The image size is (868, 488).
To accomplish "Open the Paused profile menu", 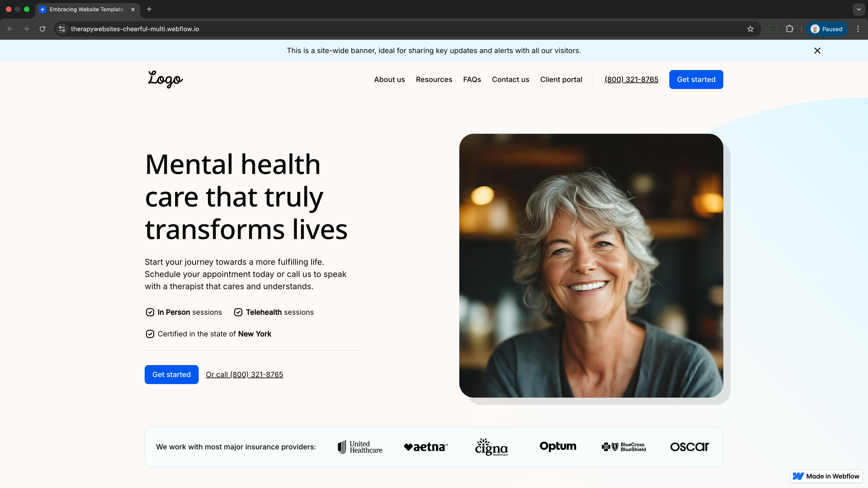I will (x=827, y=29).
